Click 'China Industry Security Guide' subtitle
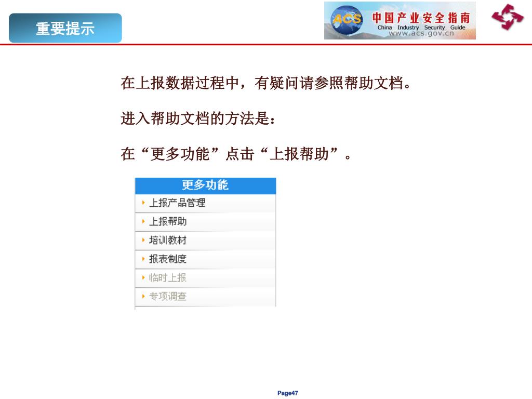The image size is (532, 399). (421, 28)
